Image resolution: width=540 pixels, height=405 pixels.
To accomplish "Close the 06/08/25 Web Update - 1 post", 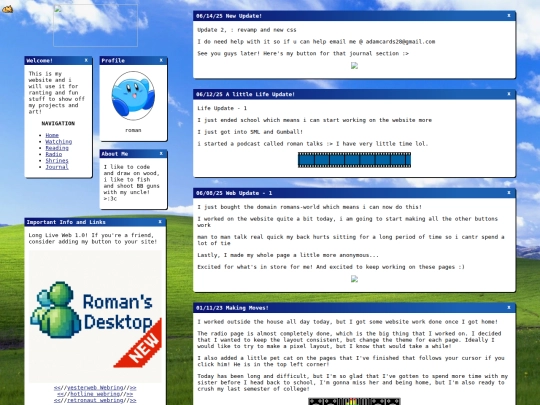I will [x=509, y=193].
